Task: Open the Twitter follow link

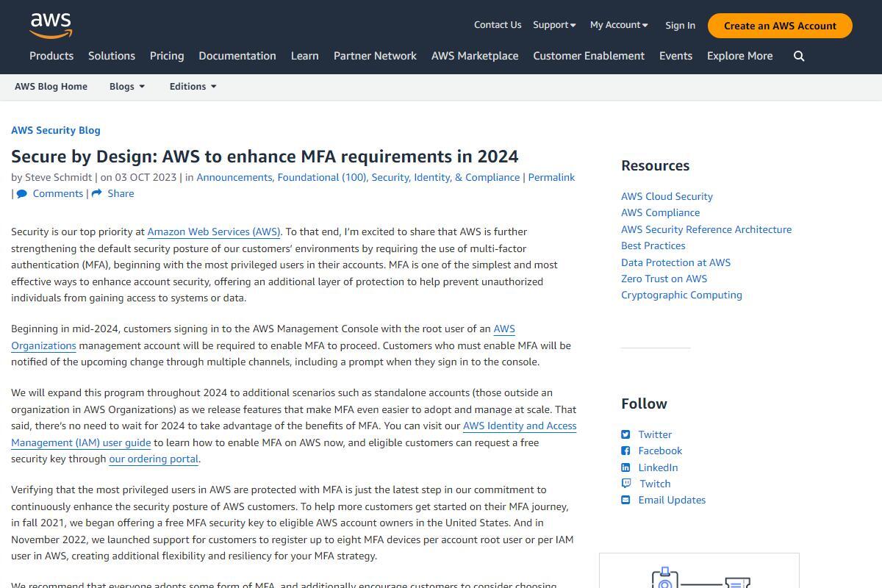Action: click(x=655, y=434)
